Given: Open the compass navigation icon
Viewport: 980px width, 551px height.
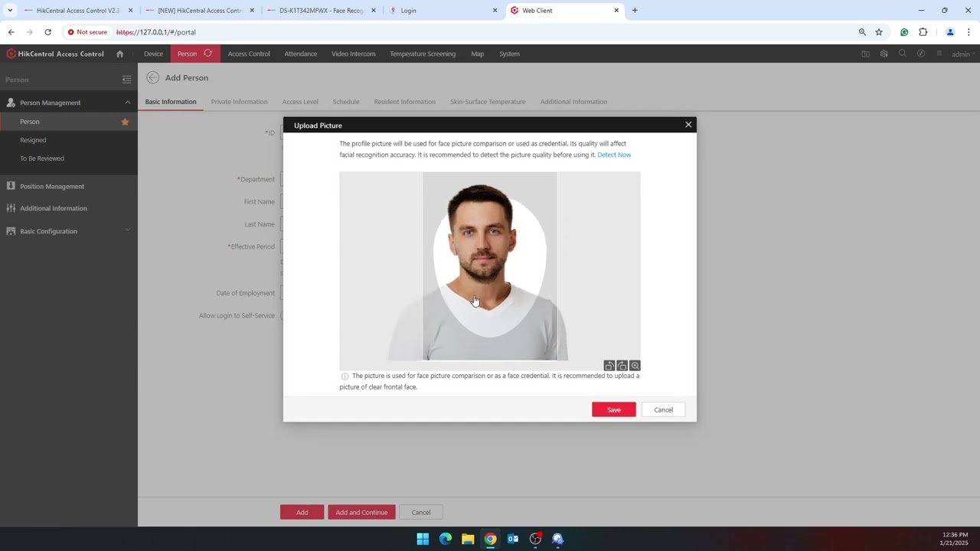Looking at the screenshot, I should pos(921,54).
